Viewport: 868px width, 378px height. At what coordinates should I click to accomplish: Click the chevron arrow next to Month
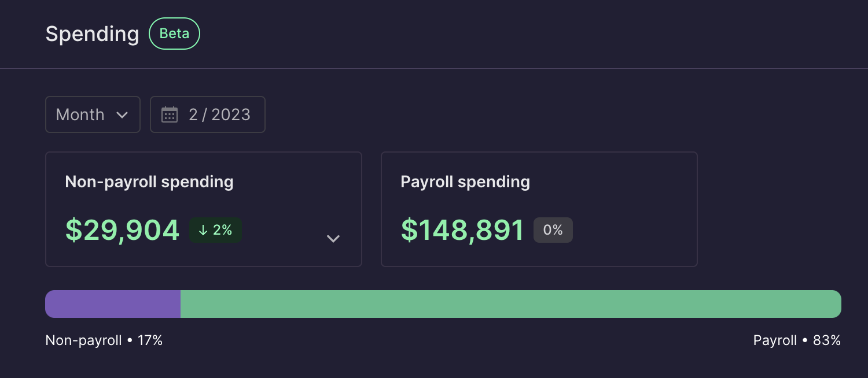coord(122,114)
